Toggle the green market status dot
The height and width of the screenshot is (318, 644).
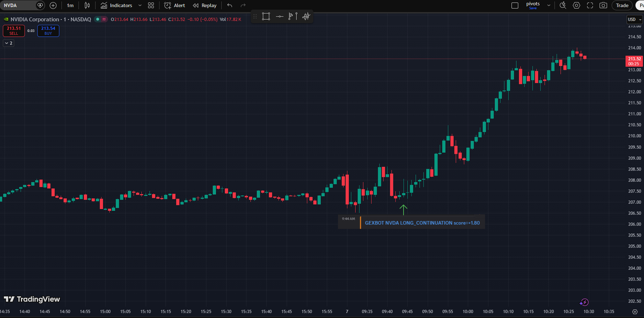(97, 20)
